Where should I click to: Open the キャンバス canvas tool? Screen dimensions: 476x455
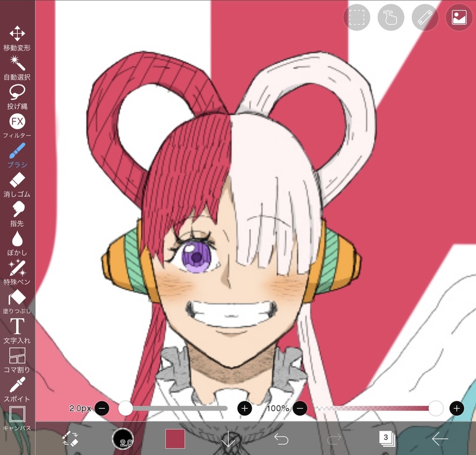click(17, 419)
